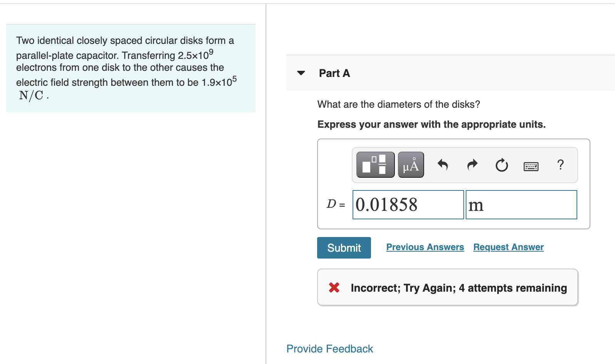Open the keyboard shortcuts tool
Viewport: 615px width, 364px height.
pyautogui.click(x=531, y=165)
